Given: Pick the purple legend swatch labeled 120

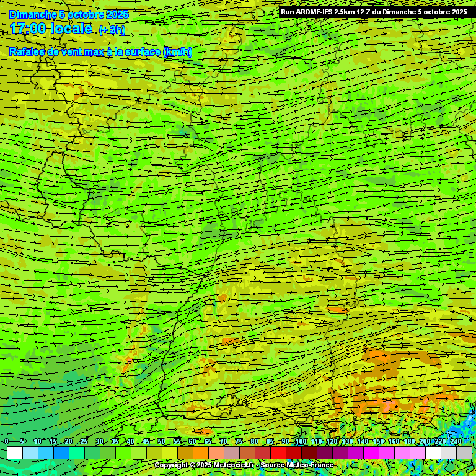Looking at the screenshot, I should (340, 452).
